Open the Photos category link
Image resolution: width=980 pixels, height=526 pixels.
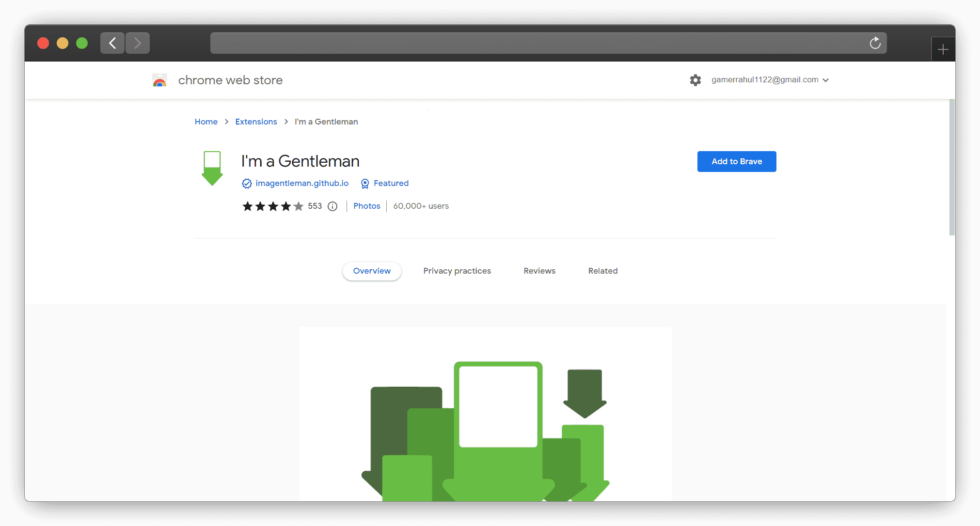(367, 206)
